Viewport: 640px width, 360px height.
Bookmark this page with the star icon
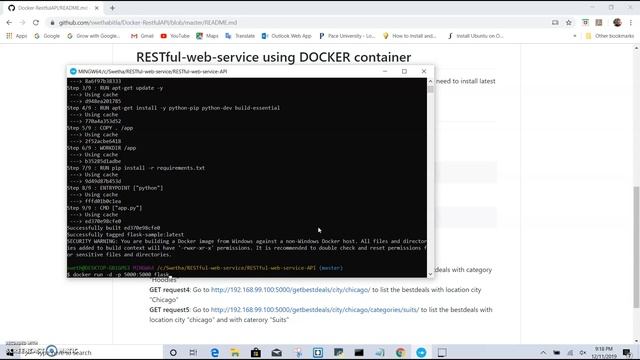point(569,23)
